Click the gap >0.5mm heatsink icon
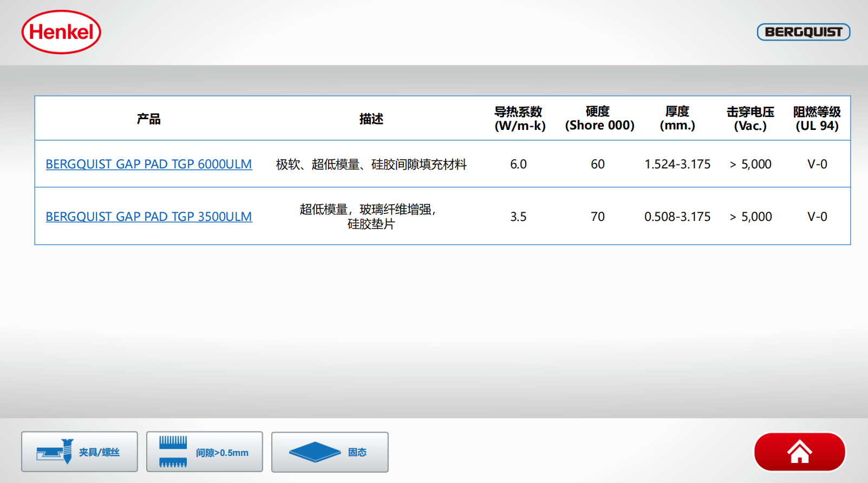Viewport: 868px width, 483px height. point(173,452)
